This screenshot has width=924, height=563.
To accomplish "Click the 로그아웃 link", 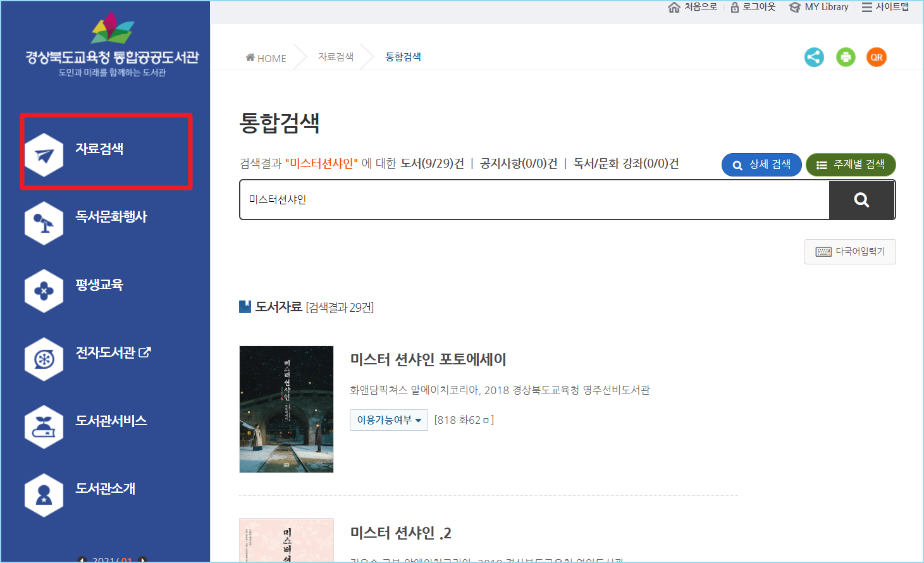I will click(x=759, y=7).
